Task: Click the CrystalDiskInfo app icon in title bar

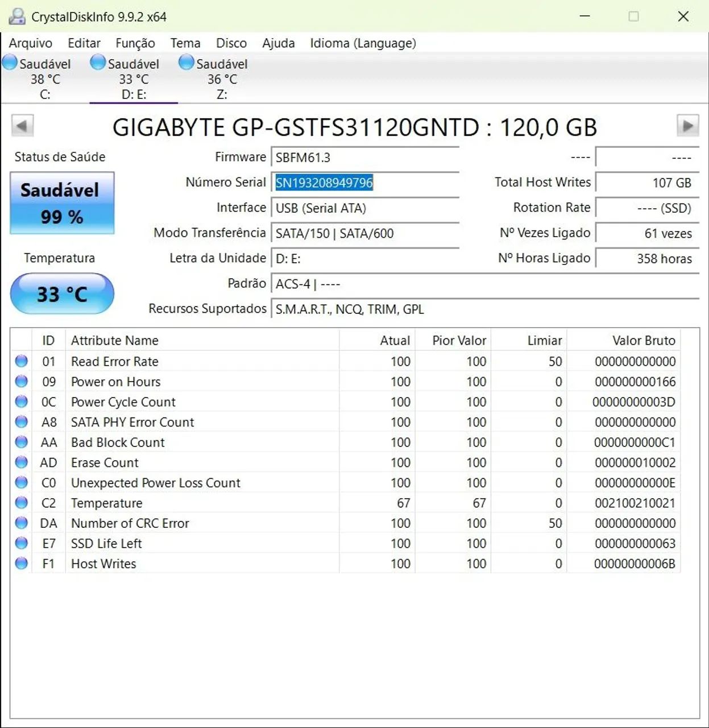Action: [17, 16]
